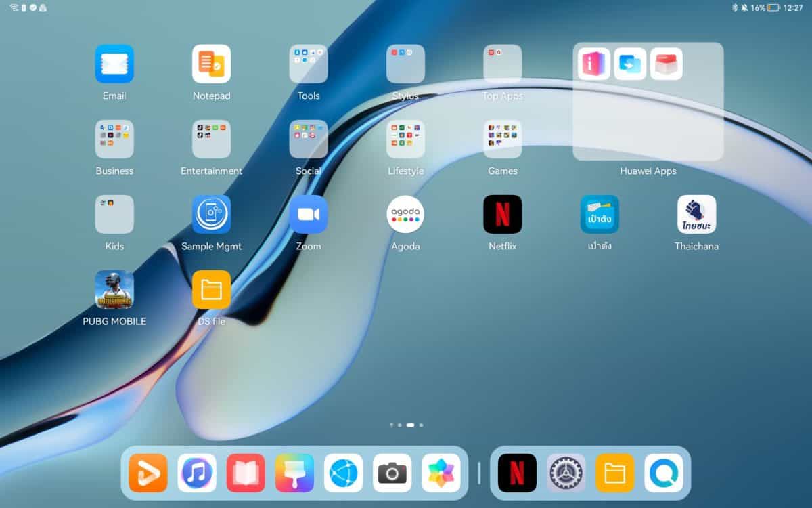Start the Zoom app
The image size is (812, 508).
tap(309, 214)
